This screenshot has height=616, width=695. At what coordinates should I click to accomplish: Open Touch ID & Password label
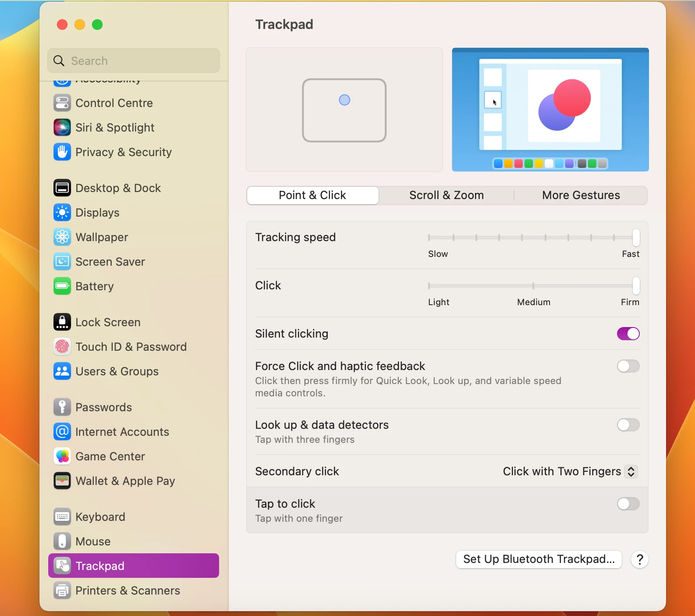(x=131, y=347)
